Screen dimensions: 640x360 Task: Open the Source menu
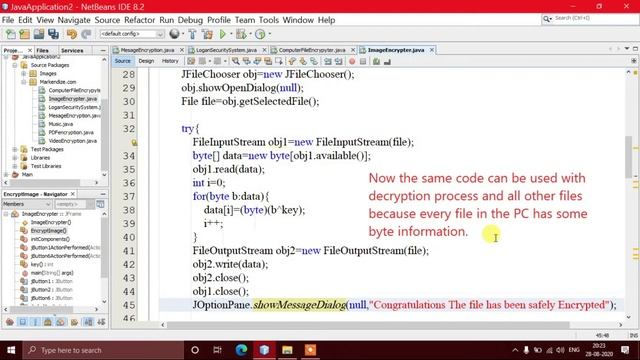point(107,20)
